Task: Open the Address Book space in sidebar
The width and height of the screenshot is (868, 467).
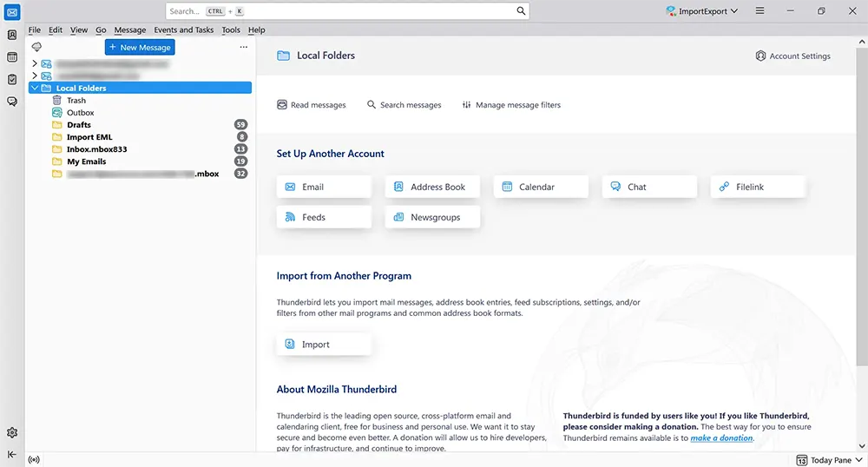Action: click(12, 35)
